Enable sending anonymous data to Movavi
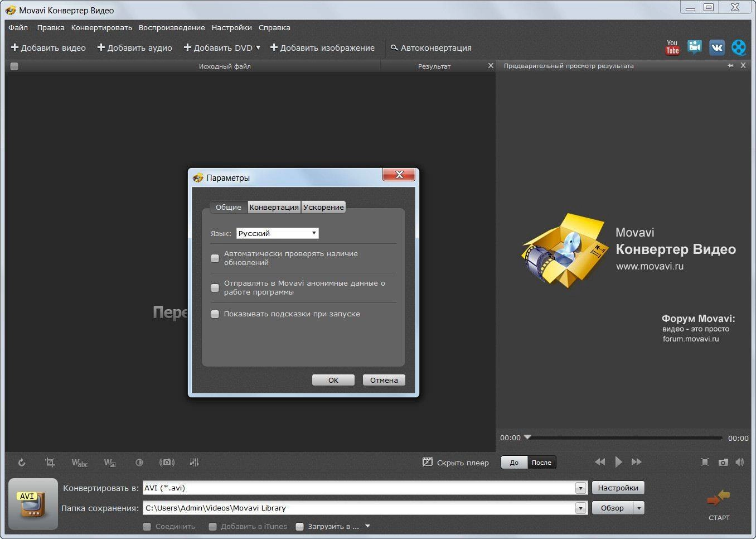 215,288
